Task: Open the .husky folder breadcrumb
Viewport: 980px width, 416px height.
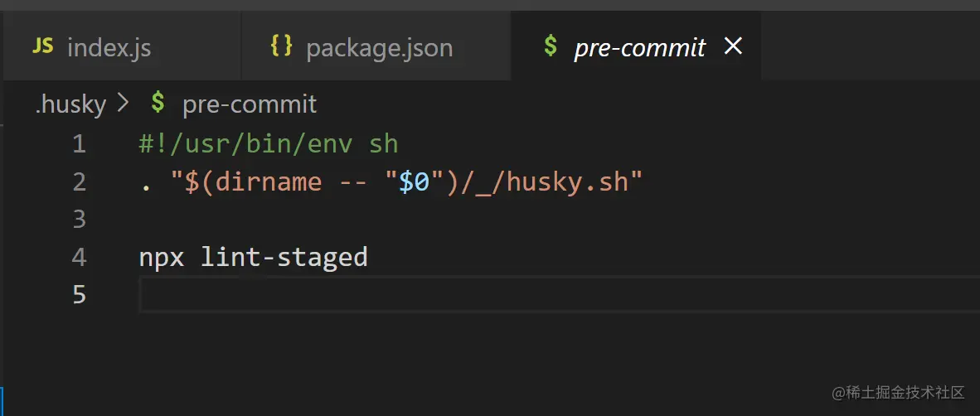Action: pyautogui.click(x=70, y=104)
